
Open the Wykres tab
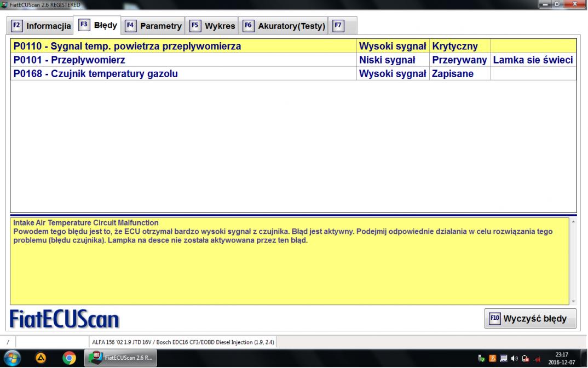[x=212, y=26]
